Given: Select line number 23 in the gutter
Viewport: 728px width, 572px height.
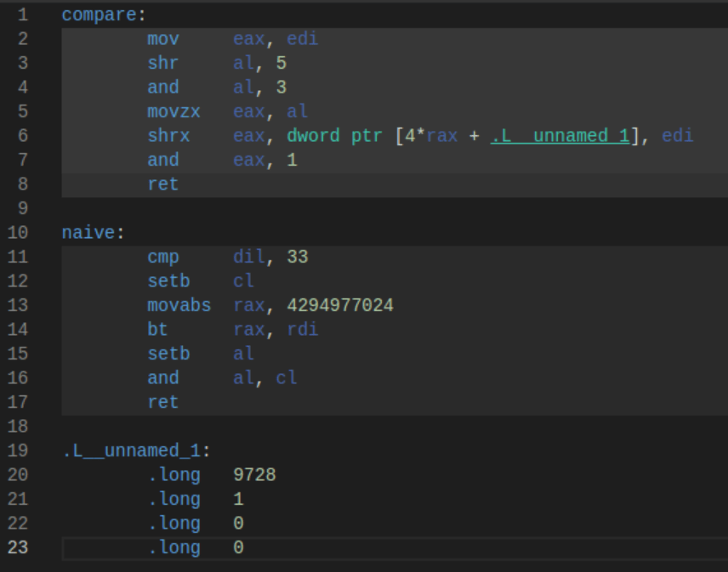Looking at the screenshot, I should click(x=18, y=547).
